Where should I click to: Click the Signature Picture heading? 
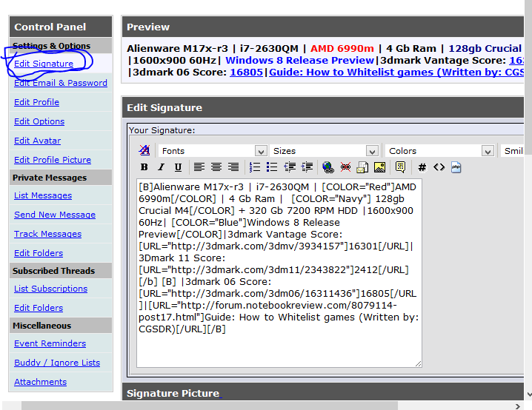pos(173,394)
